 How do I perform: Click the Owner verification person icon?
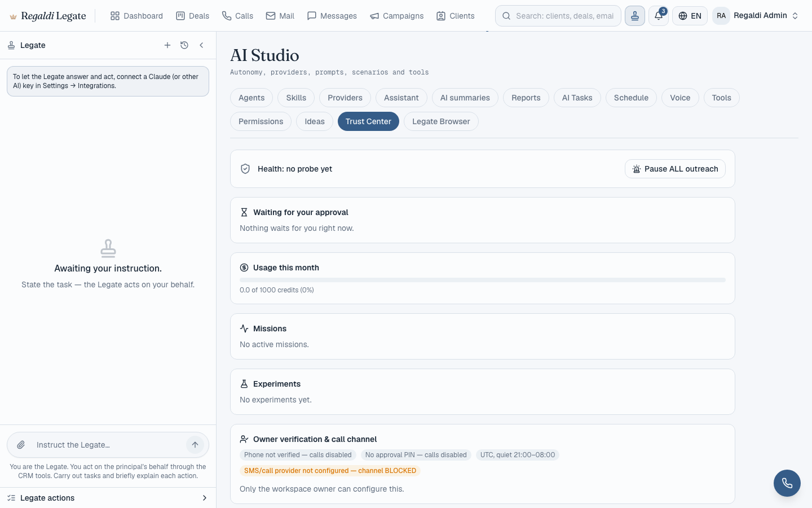tap(244, 439)
